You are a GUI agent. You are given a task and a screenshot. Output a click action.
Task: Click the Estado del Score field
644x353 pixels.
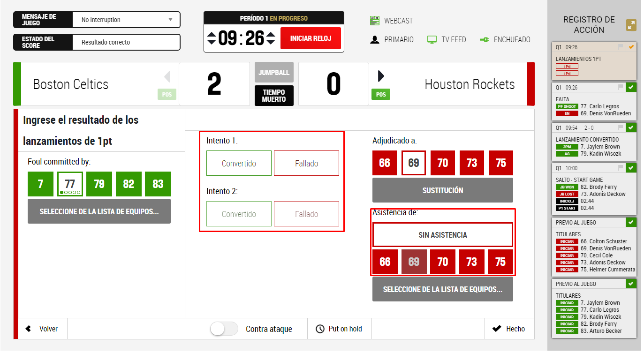[126, 42]
